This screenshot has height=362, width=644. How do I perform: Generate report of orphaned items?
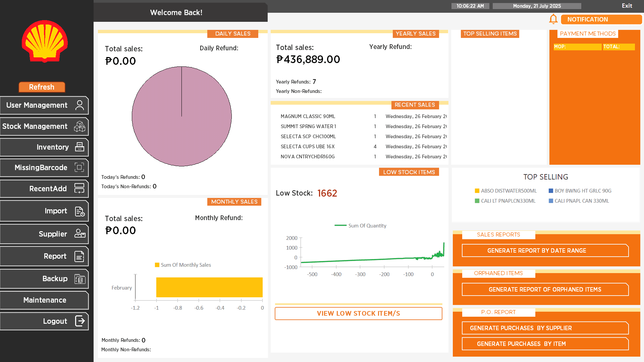pos(545,290)
